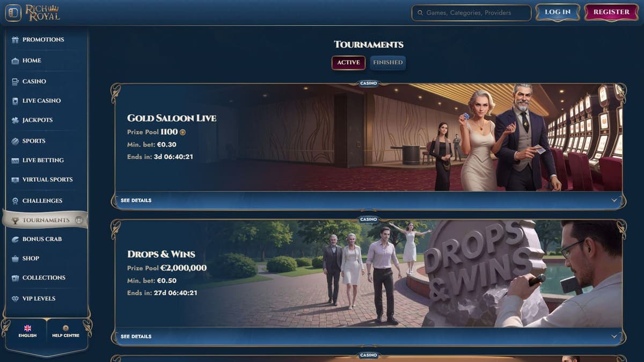Click the search magnifier icon
Viewport: 644px width, 362px height.
click(420, 12)
